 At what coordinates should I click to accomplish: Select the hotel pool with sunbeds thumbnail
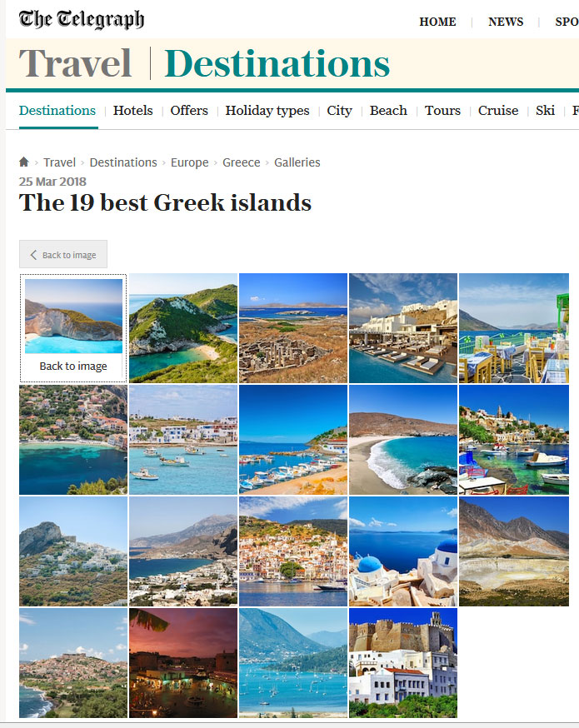click(403, 328)
